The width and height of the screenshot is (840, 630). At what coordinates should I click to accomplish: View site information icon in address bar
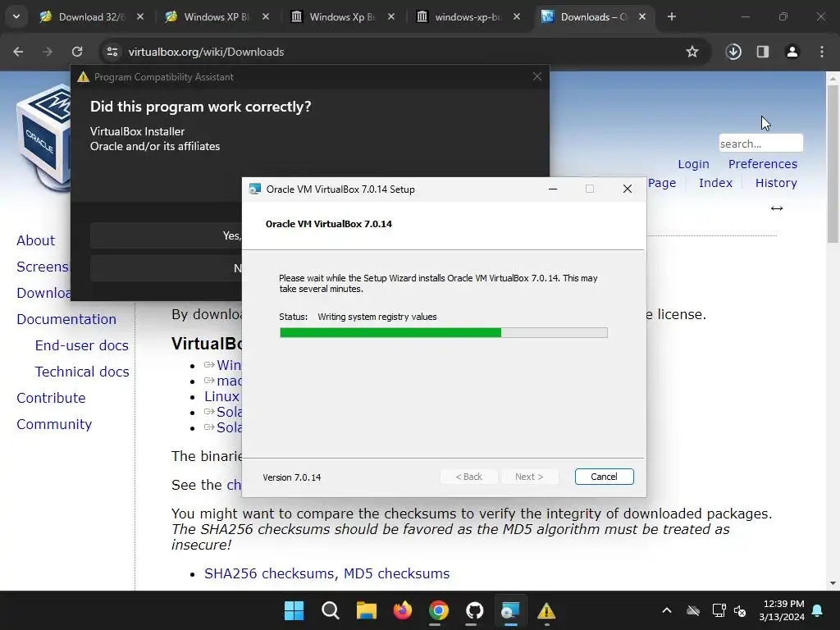click(x=112, y=52)
